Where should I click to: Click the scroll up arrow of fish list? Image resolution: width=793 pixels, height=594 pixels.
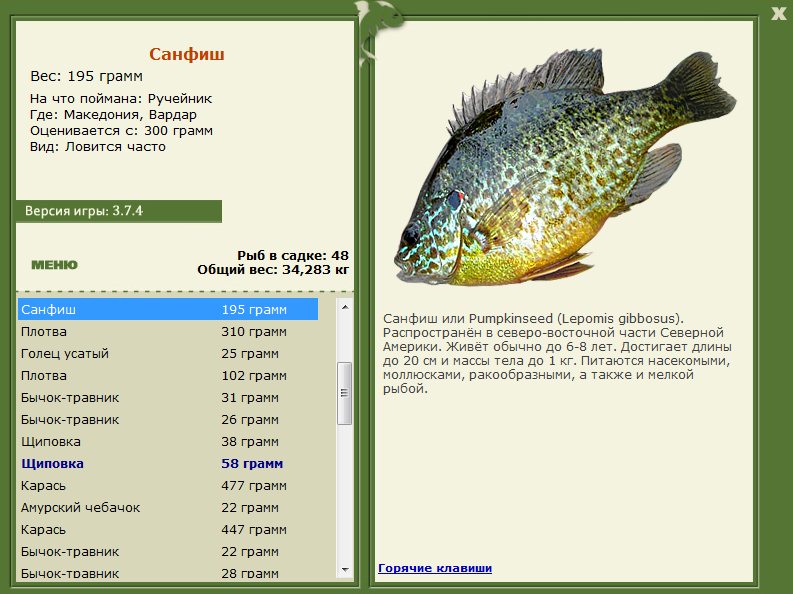345,307
